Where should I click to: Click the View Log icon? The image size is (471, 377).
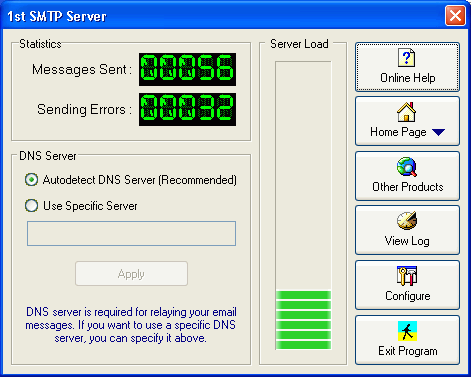[x=407, y=221]
